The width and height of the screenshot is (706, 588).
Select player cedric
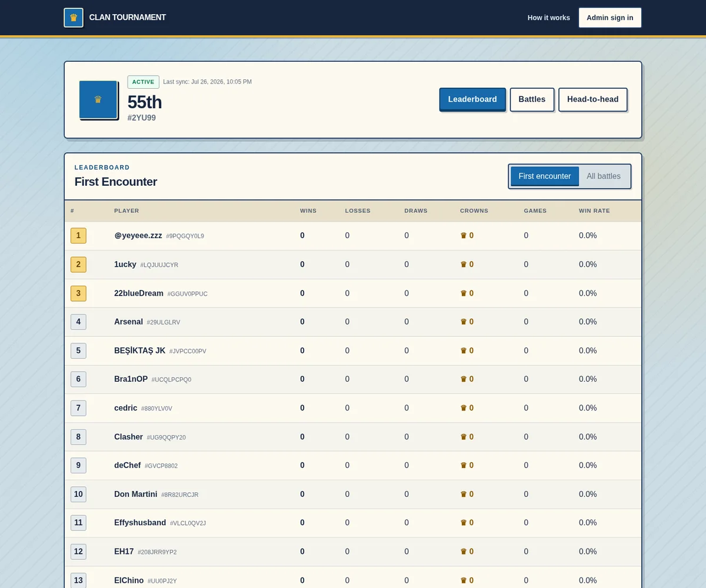click(x=126, y=408)
